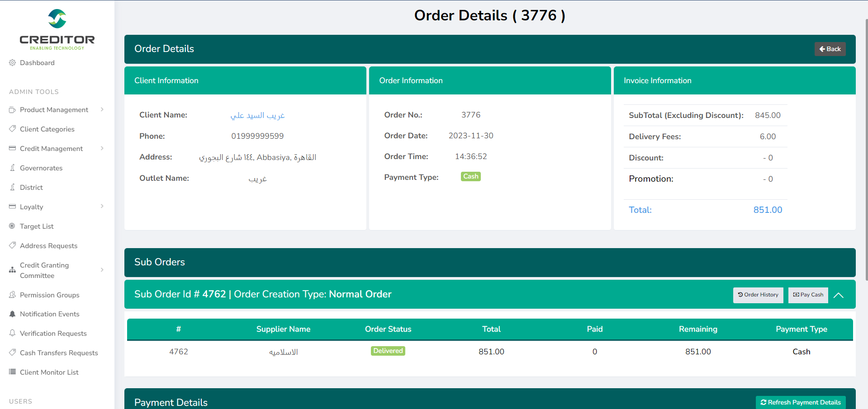Click the Client Monitor List icon
This screenshot has width=868, height=409.
pos(12,372)
